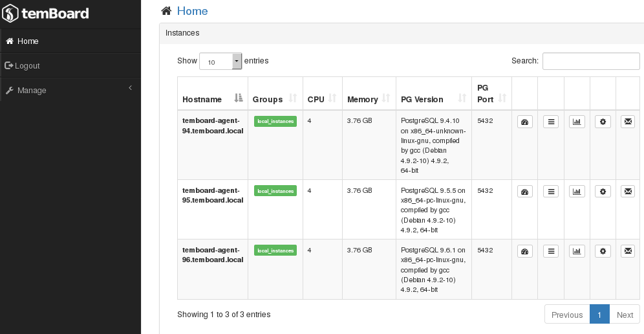Click envelope icon in temboard-agent-96 row
The image size is (644, 334).
tap(628, 251)
